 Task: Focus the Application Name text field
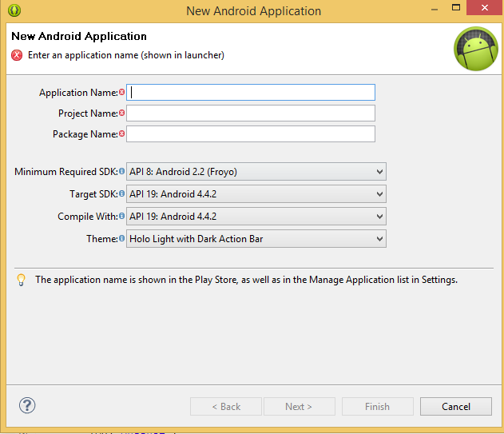point(251,93)
